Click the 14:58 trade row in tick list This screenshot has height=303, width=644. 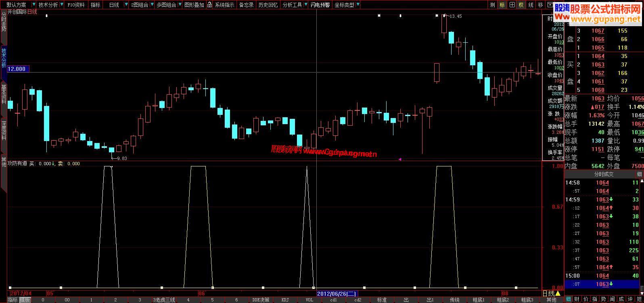[x=603, y=183]
